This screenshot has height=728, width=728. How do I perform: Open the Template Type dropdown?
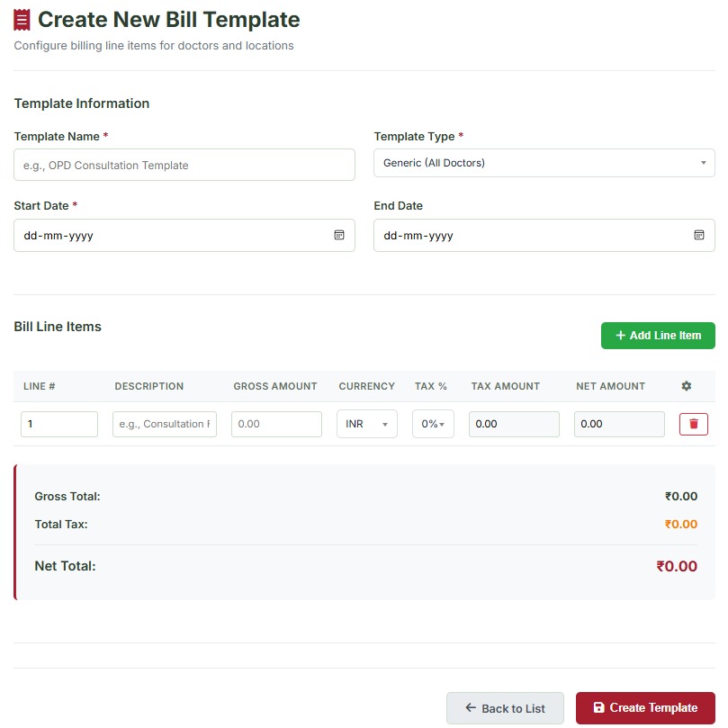coord(544,163)
